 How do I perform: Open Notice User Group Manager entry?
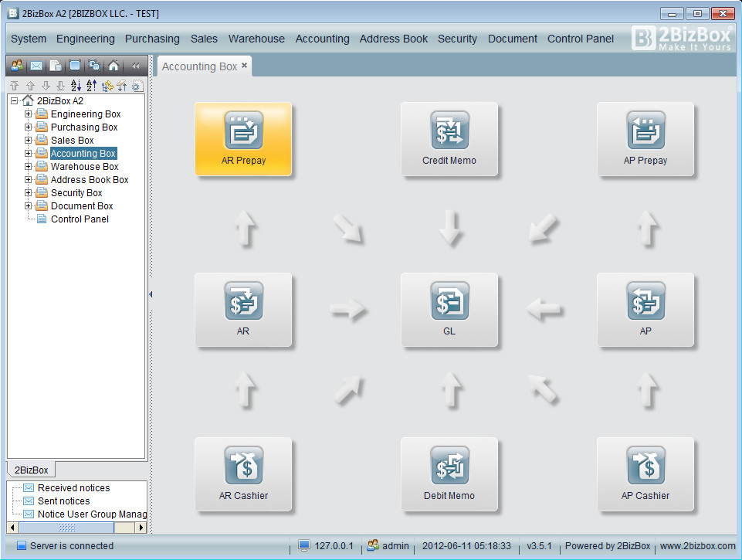pos(92,514)
